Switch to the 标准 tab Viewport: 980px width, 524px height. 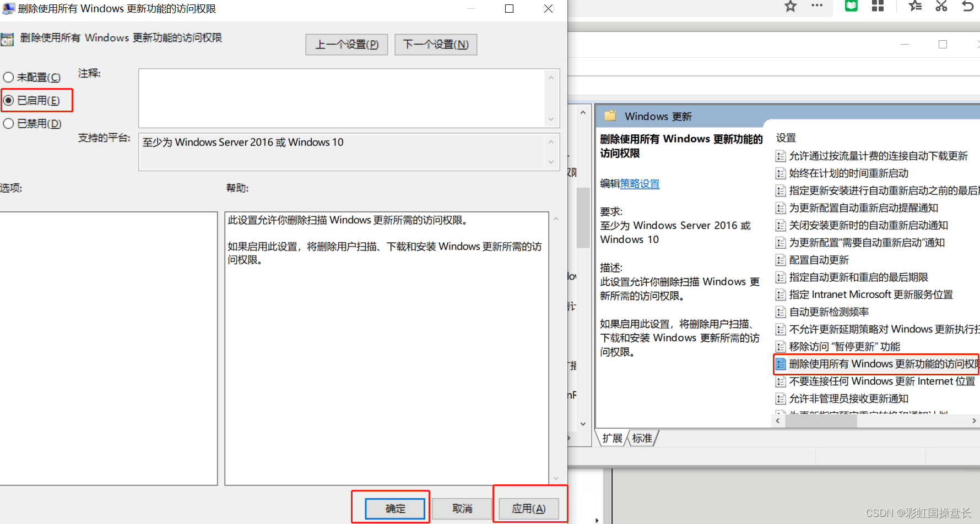[x=642, y=438]
